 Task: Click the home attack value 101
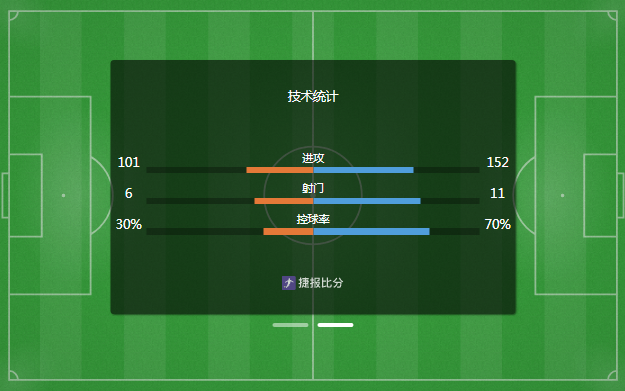tap(128, 162)
